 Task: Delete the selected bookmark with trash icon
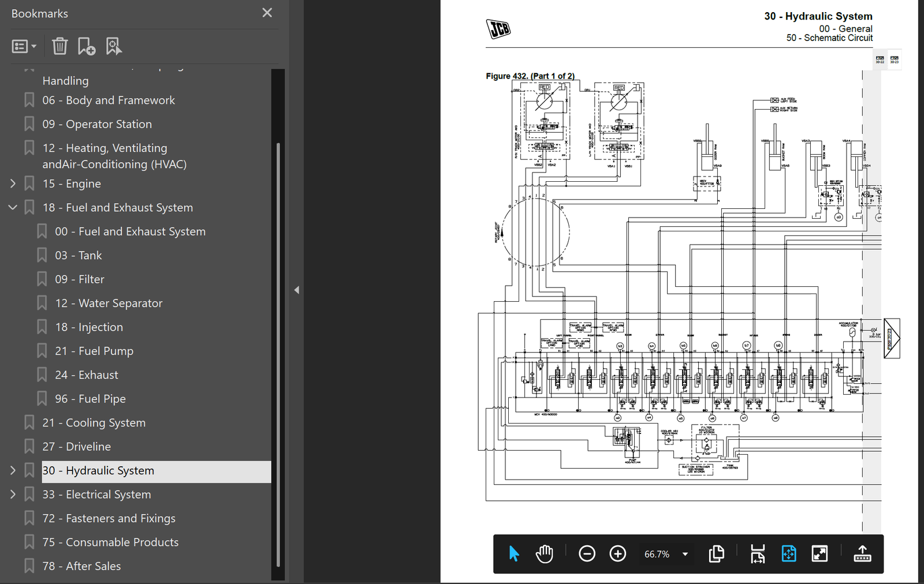click(x=60, y=46)
